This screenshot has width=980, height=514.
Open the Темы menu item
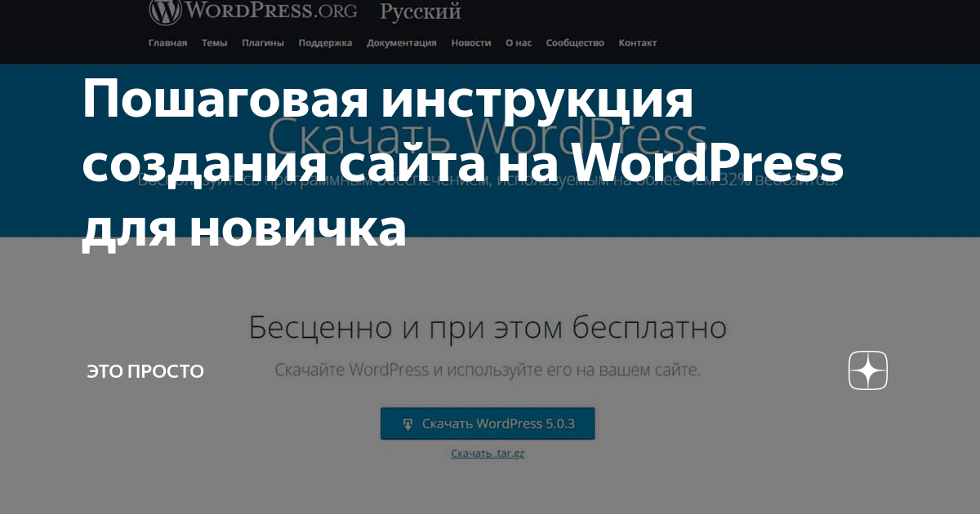(x=215, y=43)
